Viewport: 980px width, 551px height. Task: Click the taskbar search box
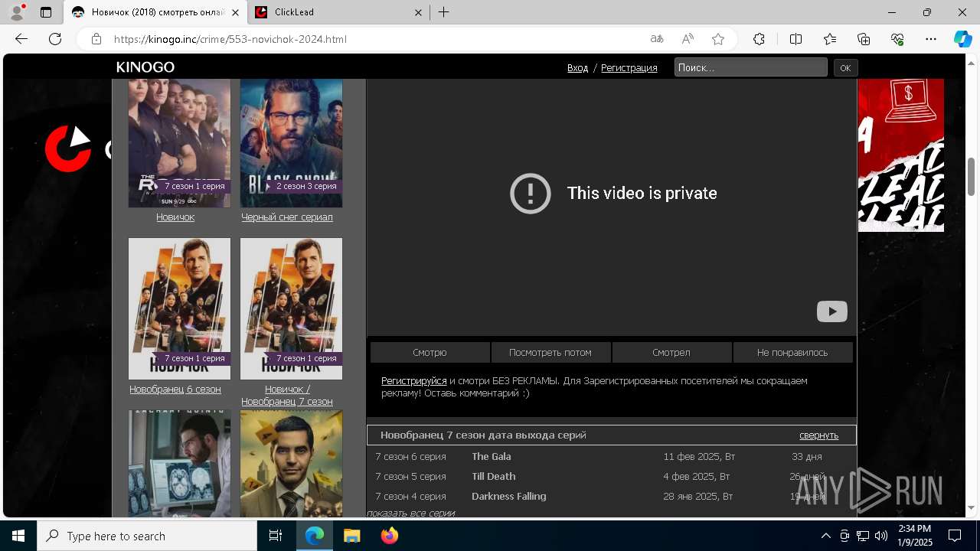point(147,536)
